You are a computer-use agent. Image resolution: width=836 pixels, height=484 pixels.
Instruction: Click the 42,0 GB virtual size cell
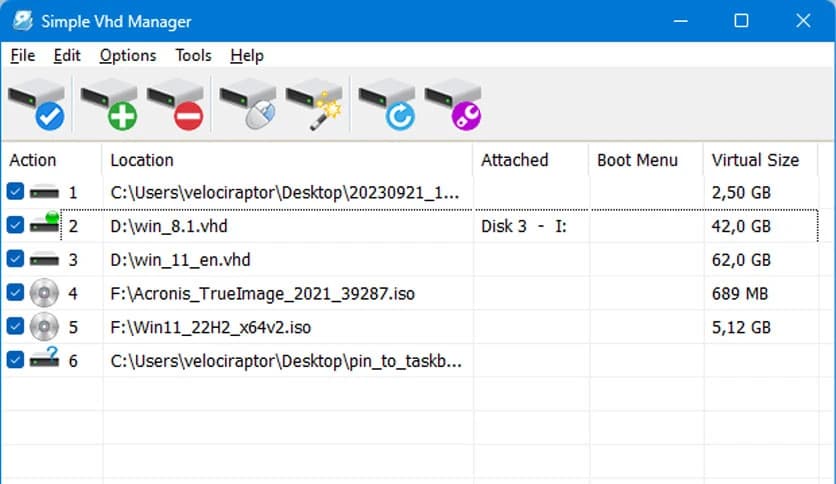coord(741,226)
